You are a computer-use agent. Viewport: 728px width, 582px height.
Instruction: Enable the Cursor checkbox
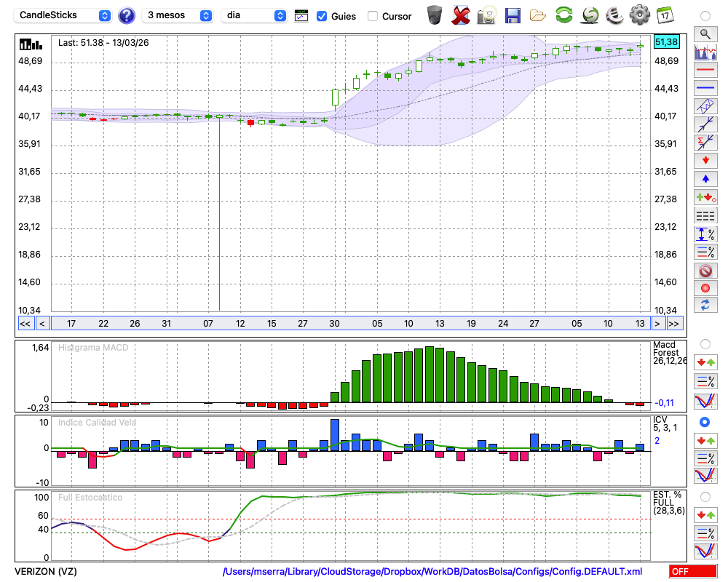pos(373,16)
